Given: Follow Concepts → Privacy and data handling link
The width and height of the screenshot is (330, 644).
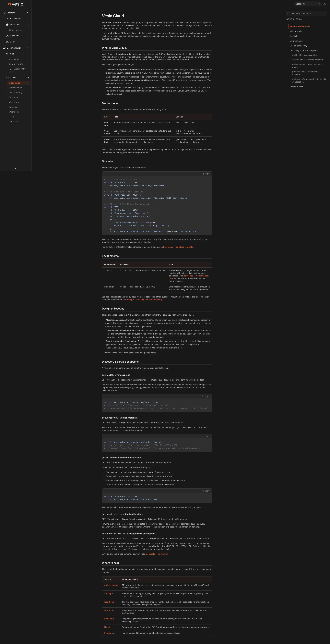Looking at the screenshot, I should (143, 299).
